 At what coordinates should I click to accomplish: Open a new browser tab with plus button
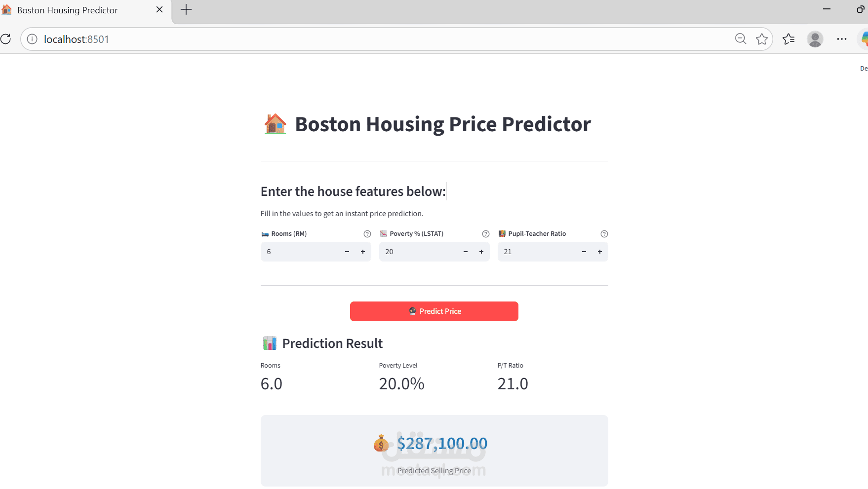pos(186,9)
